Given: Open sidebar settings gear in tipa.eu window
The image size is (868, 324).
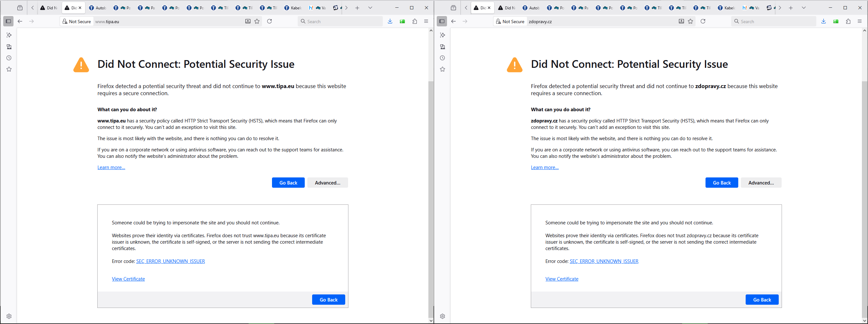Looking at the screenshot, I should (x=9, y=316).
